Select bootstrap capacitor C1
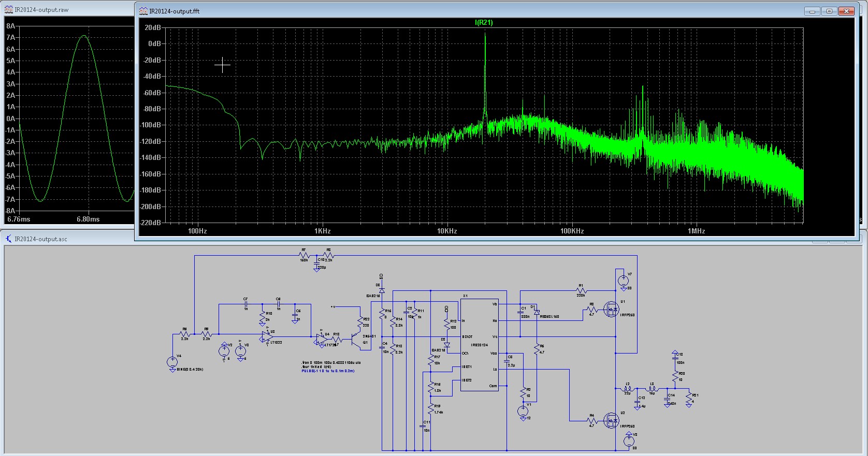This screenshot has height=456, width=868. tap(520, 312)
